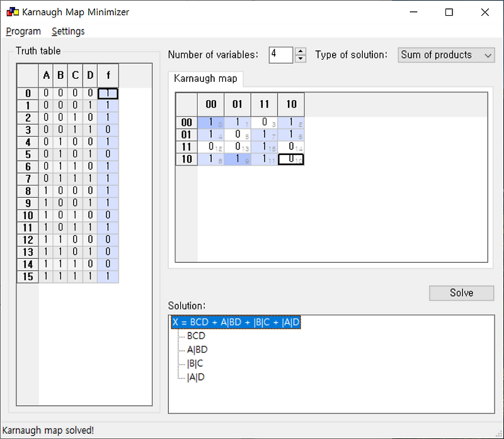Toggle the f value of truth table row 3
Viewport: 504px width, 439px height.
[107, 130]
